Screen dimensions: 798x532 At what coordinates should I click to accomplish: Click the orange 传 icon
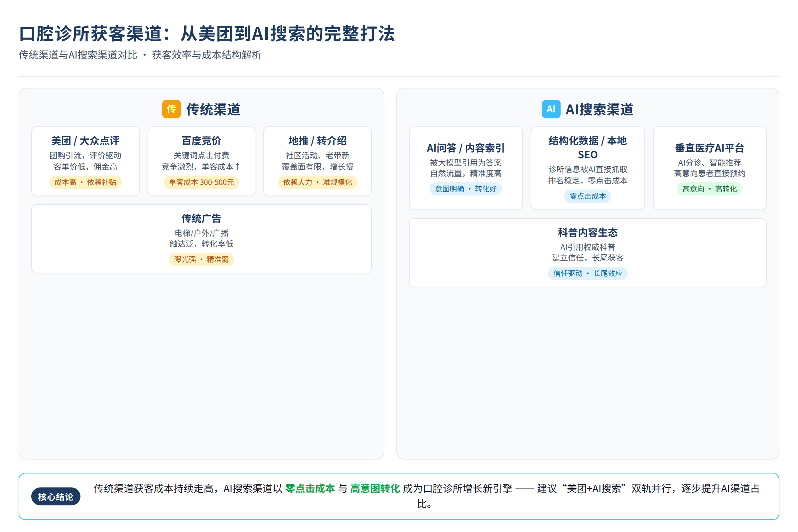(171, 109)
